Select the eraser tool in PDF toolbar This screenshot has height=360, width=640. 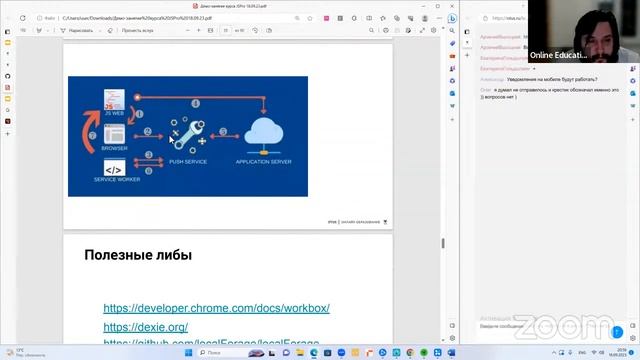tap(110, 31)
